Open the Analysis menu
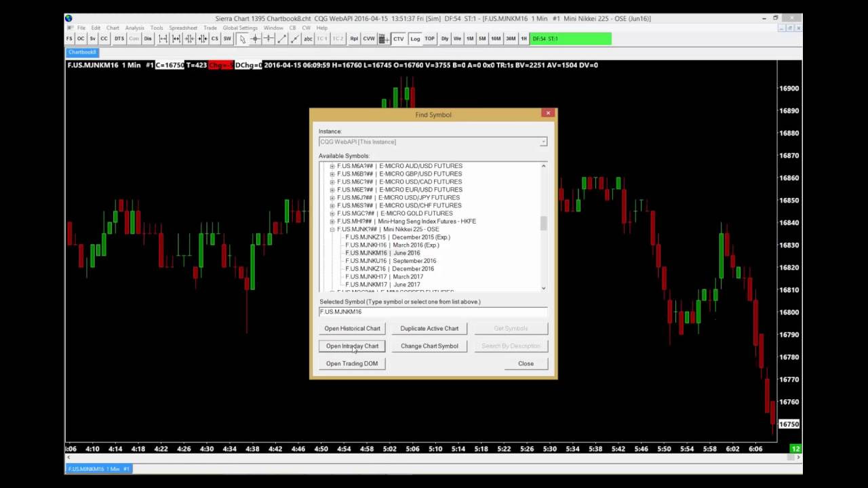Image resolution: width=868 pixels, height=488 pixels. (134, 28)
